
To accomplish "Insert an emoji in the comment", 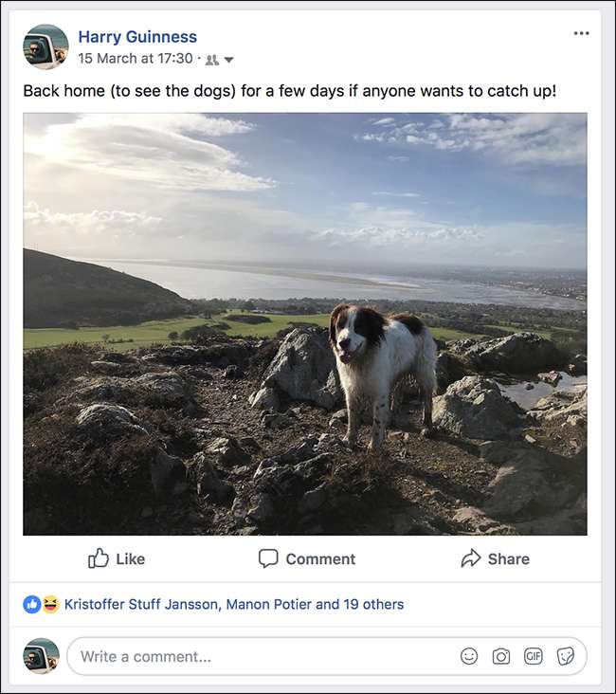I will [x=468, y=656].
